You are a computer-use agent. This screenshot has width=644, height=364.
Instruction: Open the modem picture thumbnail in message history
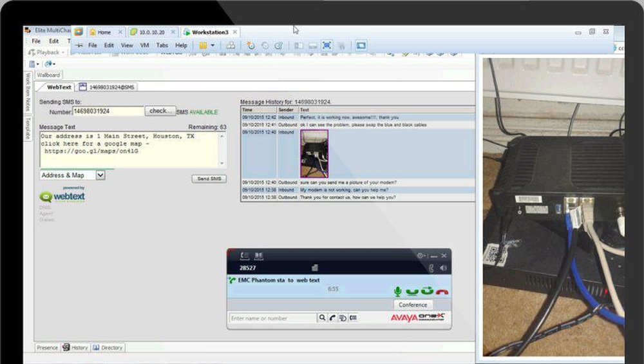click(314, 153)
